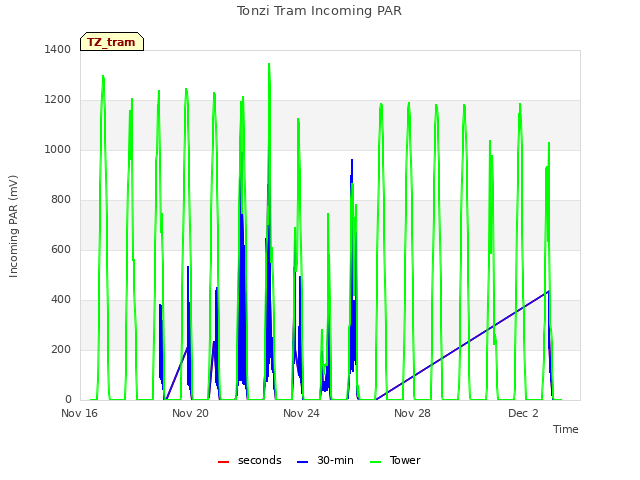
Task: Click the 1200 y-axis tick label
Action: click(58, 100)
